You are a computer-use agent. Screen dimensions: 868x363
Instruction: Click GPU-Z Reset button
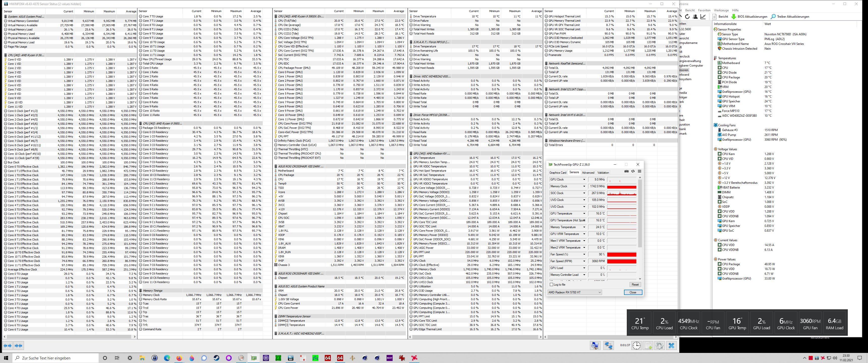point(635,285)
